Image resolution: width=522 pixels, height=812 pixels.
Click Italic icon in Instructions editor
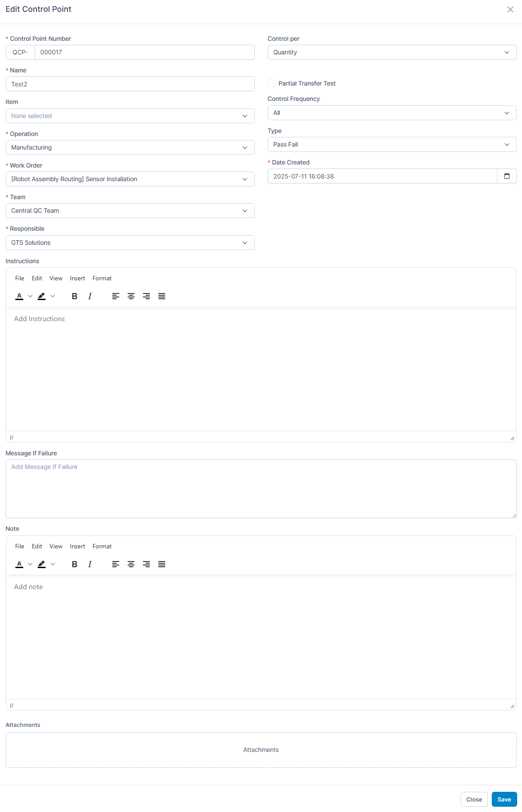pyautogui.click(x=90, y=296)
